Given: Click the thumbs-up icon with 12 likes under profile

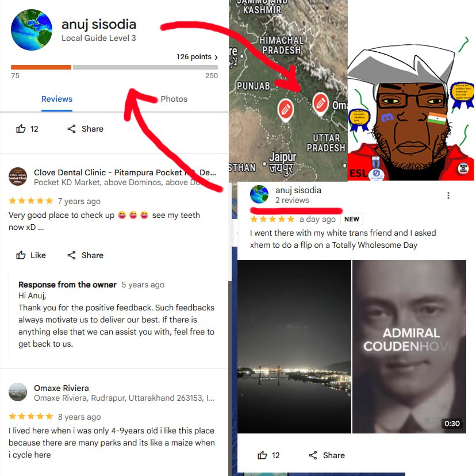Looking at the screenshot, I should [21, 129].
